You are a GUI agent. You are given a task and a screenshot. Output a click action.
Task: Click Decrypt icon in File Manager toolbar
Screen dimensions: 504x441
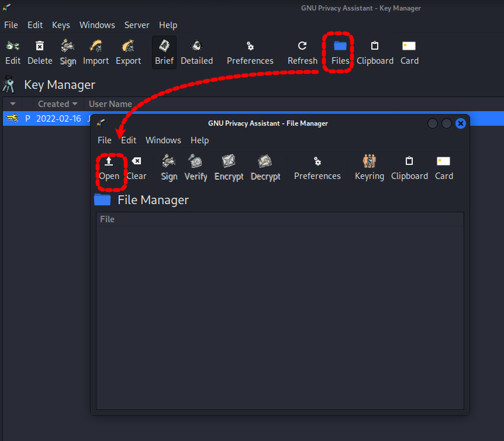tap(265, 168)
